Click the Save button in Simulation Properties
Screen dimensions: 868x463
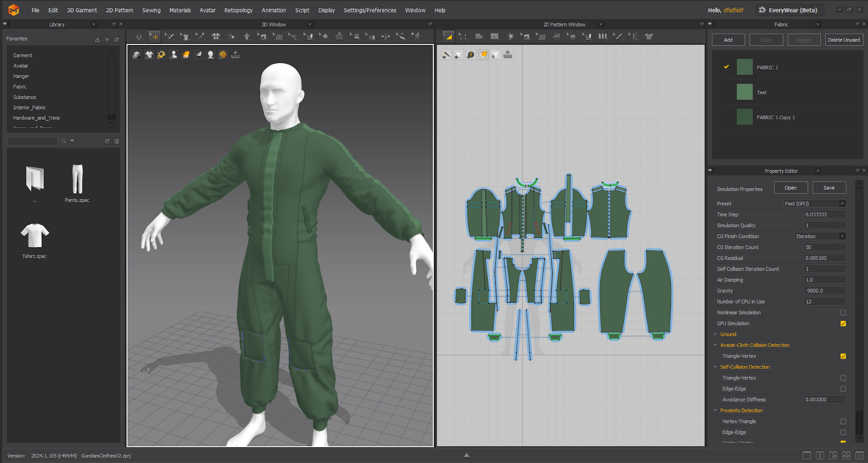click(829, 188)
